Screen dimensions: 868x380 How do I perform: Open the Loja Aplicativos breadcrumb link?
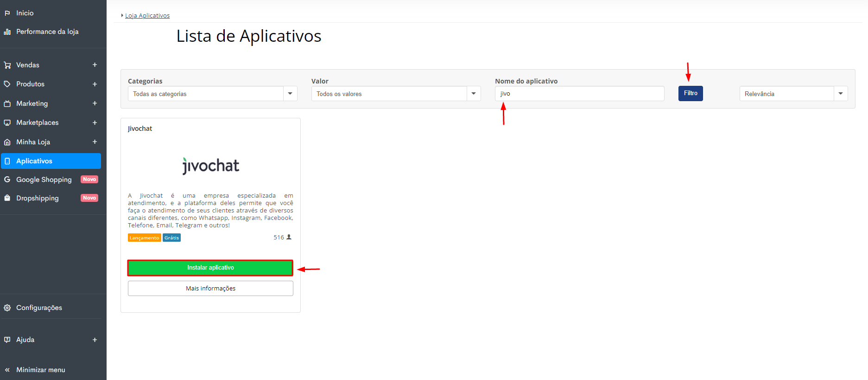click(147, 15)
